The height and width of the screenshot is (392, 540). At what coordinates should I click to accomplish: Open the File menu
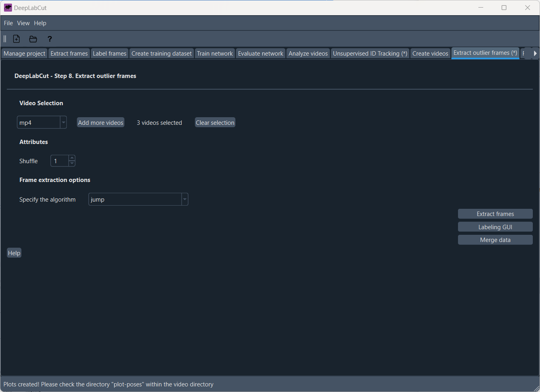coord(8,23)
